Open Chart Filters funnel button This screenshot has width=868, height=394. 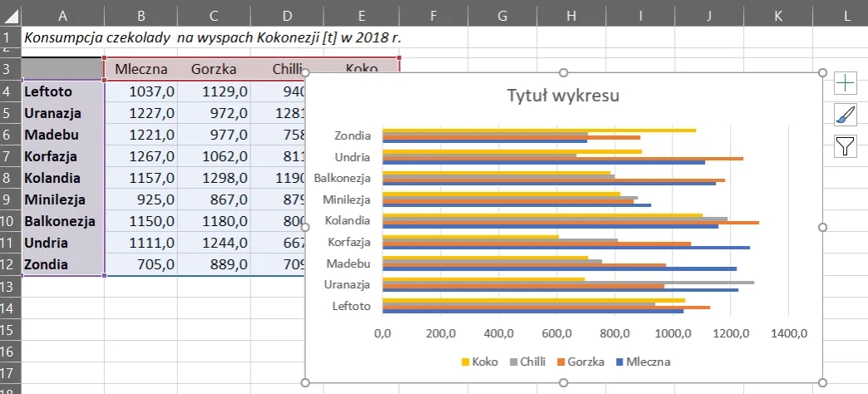[x=845, y=147]
